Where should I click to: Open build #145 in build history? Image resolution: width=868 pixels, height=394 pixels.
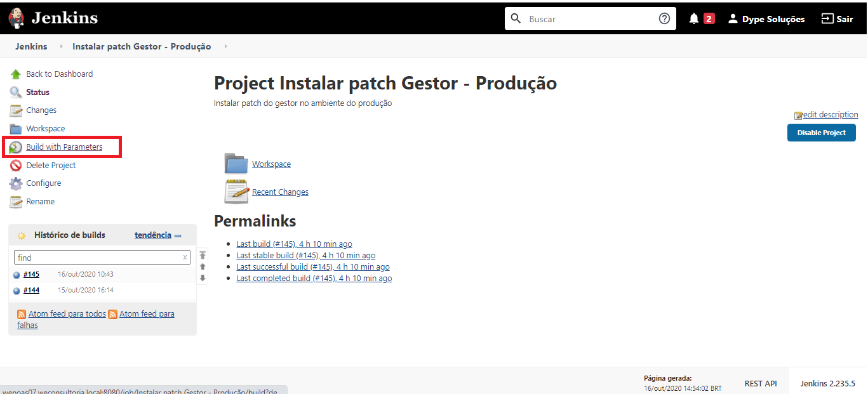(x=31, y=275)
